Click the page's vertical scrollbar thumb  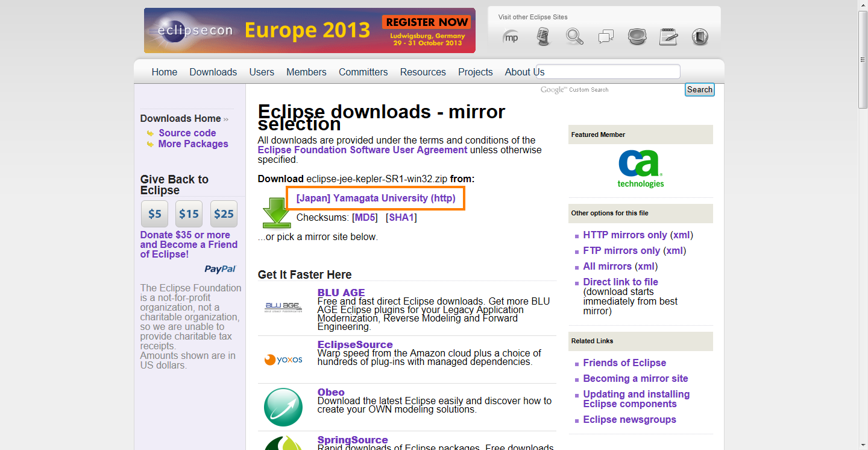pyautogui.click(x=863, y=60)
